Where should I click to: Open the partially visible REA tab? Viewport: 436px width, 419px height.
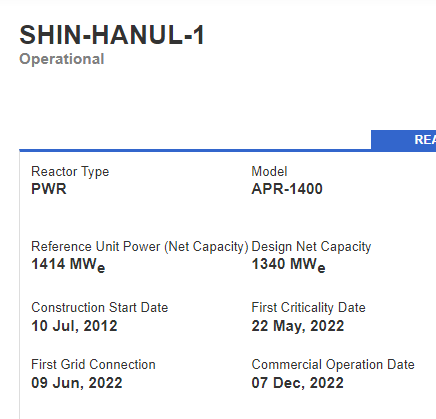404,140
